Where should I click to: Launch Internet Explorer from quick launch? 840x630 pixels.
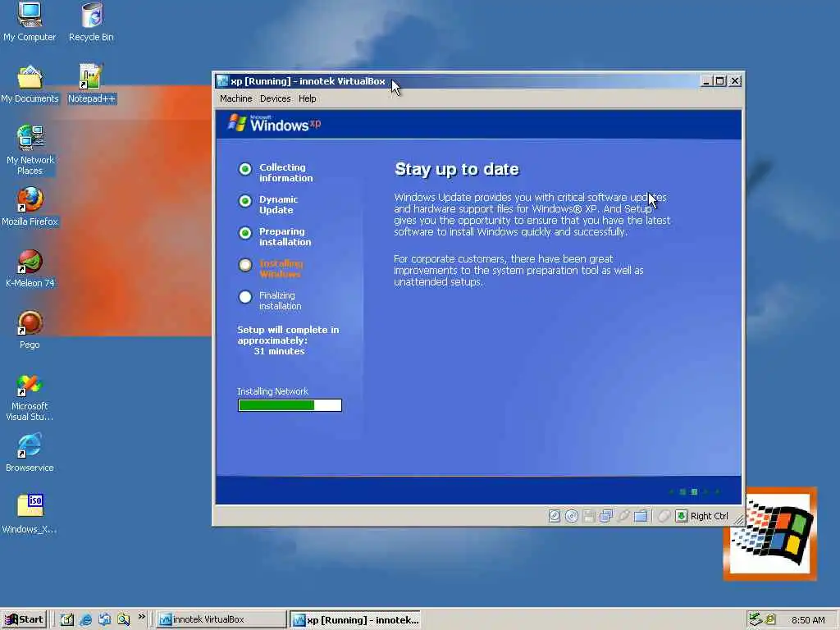(85, 620)
